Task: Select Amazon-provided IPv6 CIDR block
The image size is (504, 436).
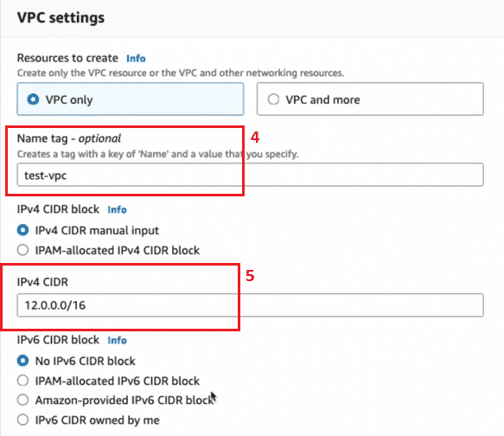Action: (x=116, y=400)
